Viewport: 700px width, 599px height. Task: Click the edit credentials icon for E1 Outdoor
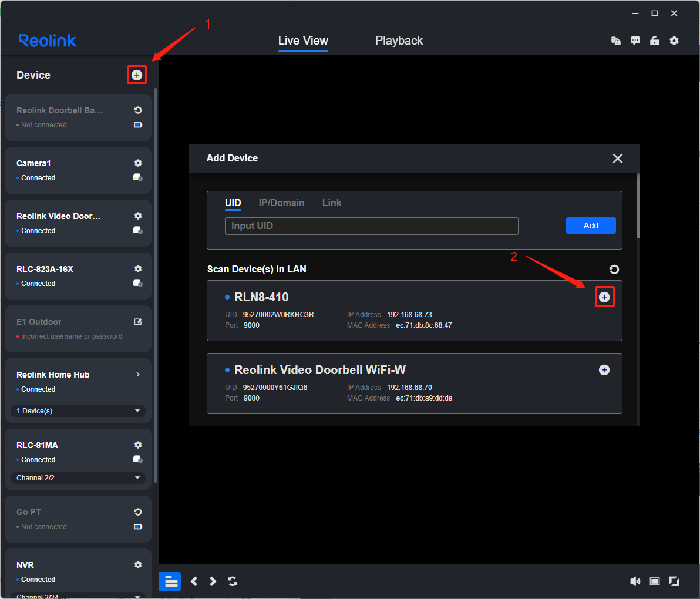pos(138,322)
